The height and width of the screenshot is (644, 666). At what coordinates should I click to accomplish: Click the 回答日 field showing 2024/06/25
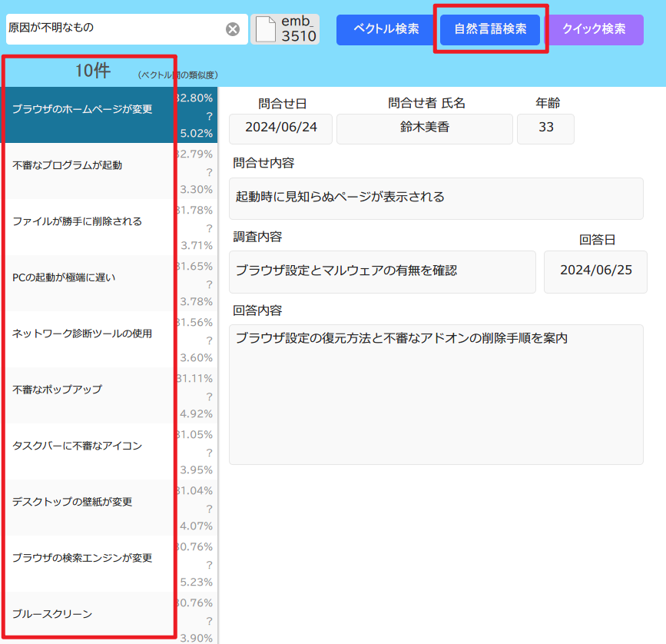tap(595, 271)
